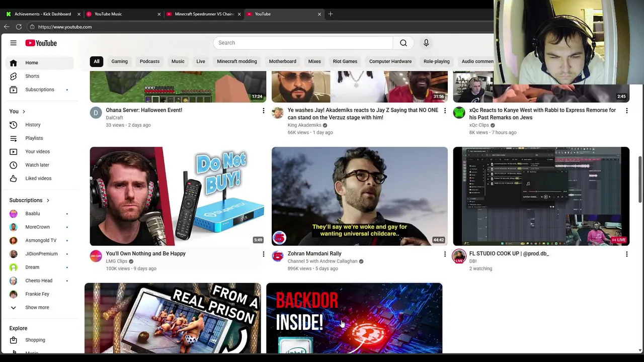Click the YouTube logo

[41, 43]
